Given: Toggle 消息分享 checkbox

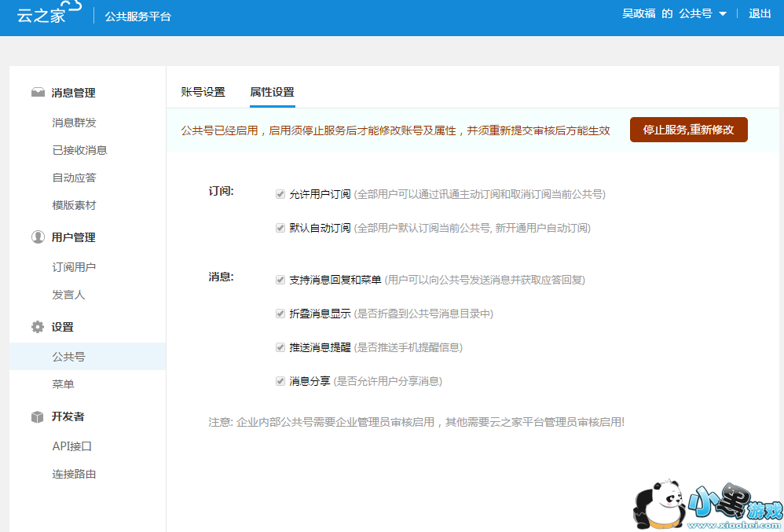Looking at the screenshot, I should click(280, 381).
